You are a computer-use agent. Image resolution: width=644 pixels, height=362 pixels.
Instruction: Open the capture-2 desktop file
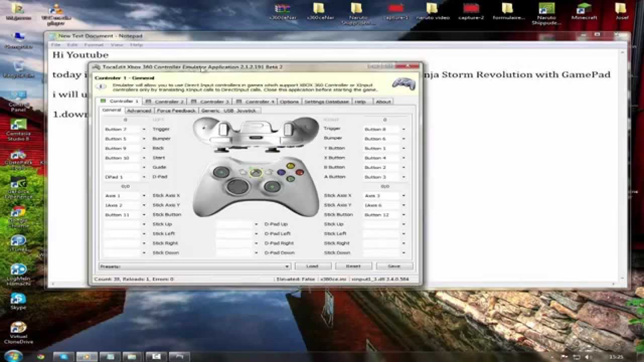tap(471, 11)
